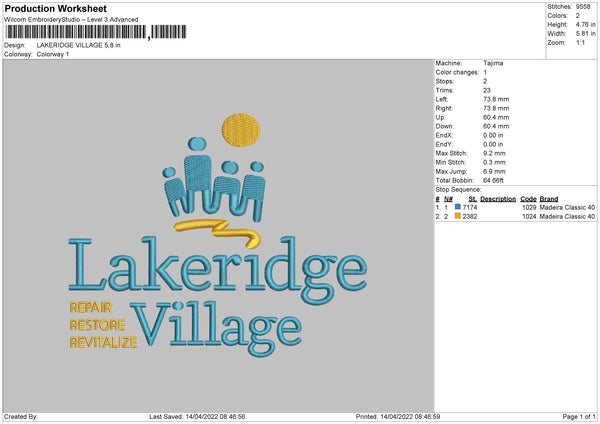Click the Production Worksheet title
Screen dimensions: 600x424
(x=55, y=8)
